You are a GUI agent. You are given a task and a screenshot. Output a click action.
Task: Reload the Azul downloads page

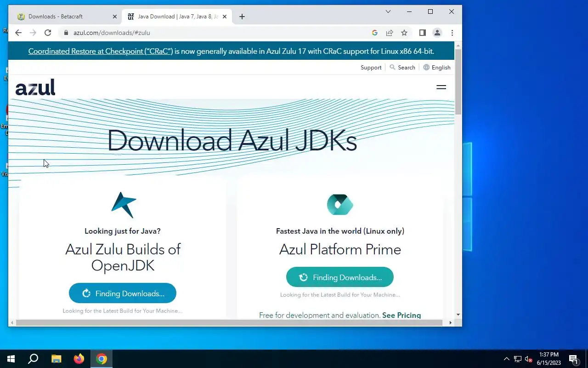click(x=48, y=33)
